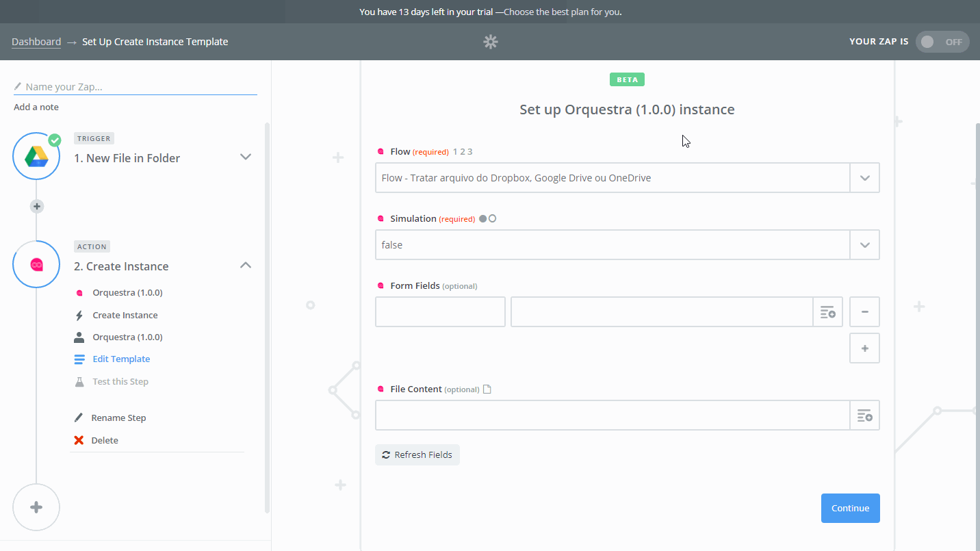Click the TRIGGER label tag
This screenshot has height=551, width=980.
[x=94, y=138]
